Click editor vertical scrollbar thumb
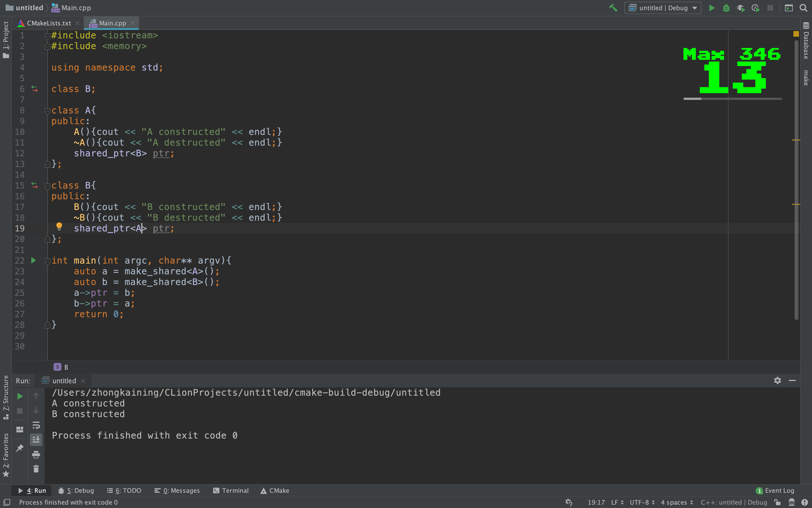Viewport: 812px width, 508px height. [x=796, y=180]
